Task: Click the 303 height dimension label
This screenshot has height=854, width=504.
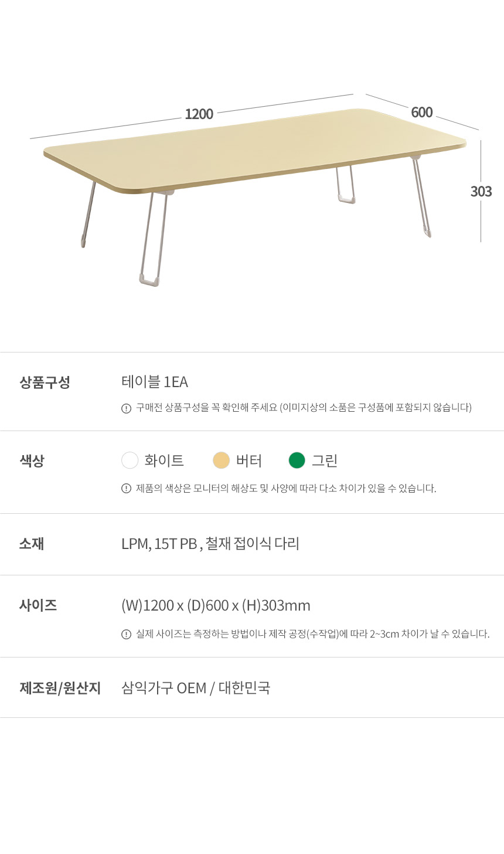Action: 481,191
